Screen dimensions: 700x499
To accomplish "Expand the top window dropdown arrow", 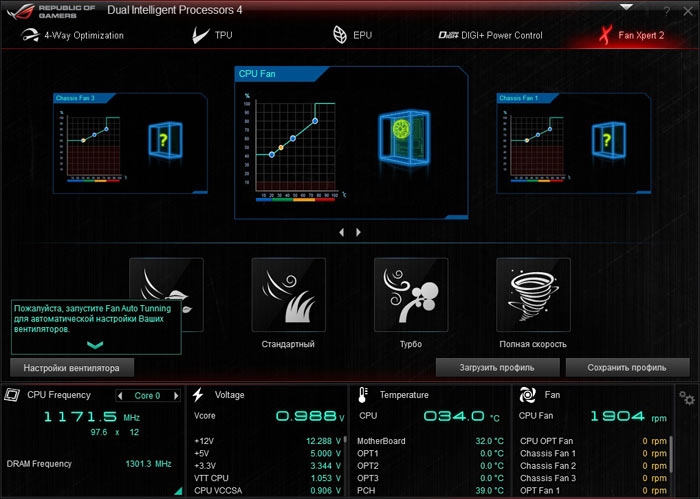I will coord(626,6).
